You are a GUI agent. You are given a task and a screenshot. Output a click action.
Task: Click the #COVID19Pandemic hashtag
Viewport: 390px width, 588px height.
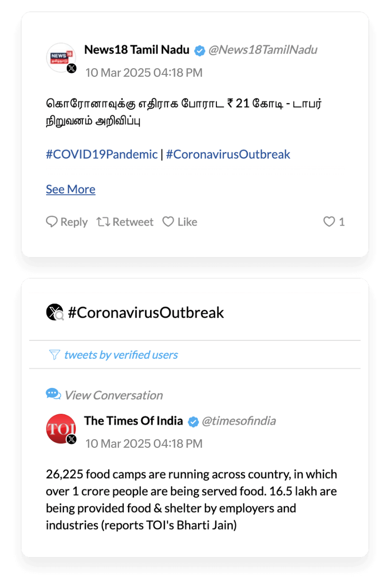pos(102,154)
